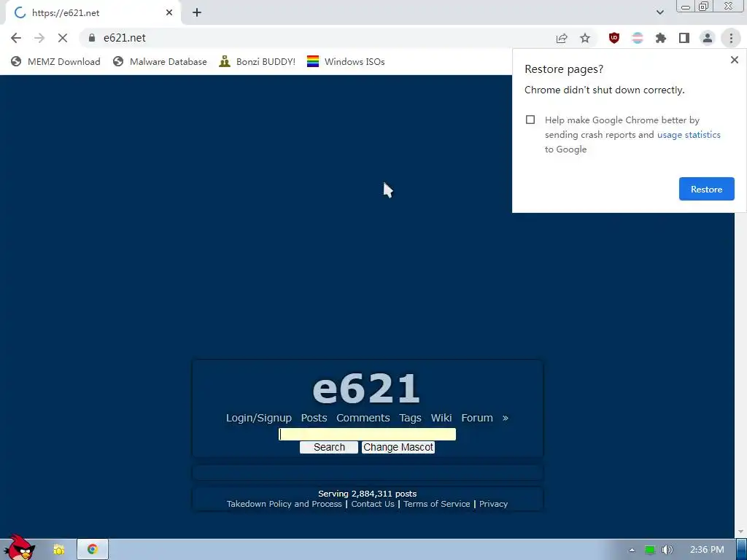
Task: Click the page scrollbar down arrow
Action: click(x=741, y=532)
